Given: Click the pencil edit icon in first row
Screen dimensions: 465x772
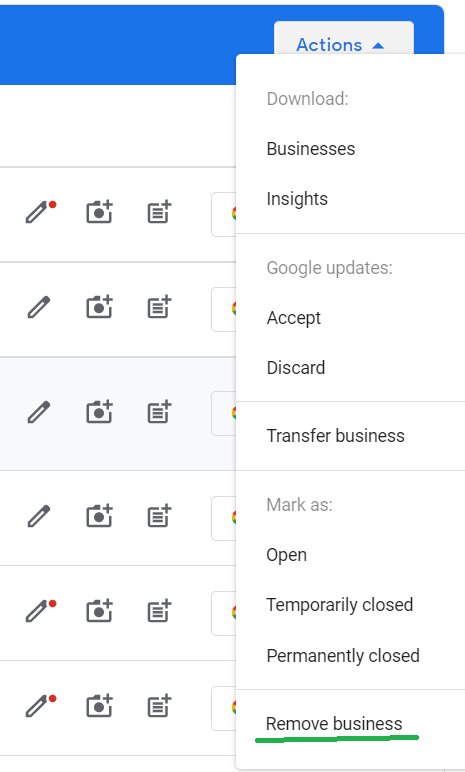Looking at the screenshot, I should 39,212.
